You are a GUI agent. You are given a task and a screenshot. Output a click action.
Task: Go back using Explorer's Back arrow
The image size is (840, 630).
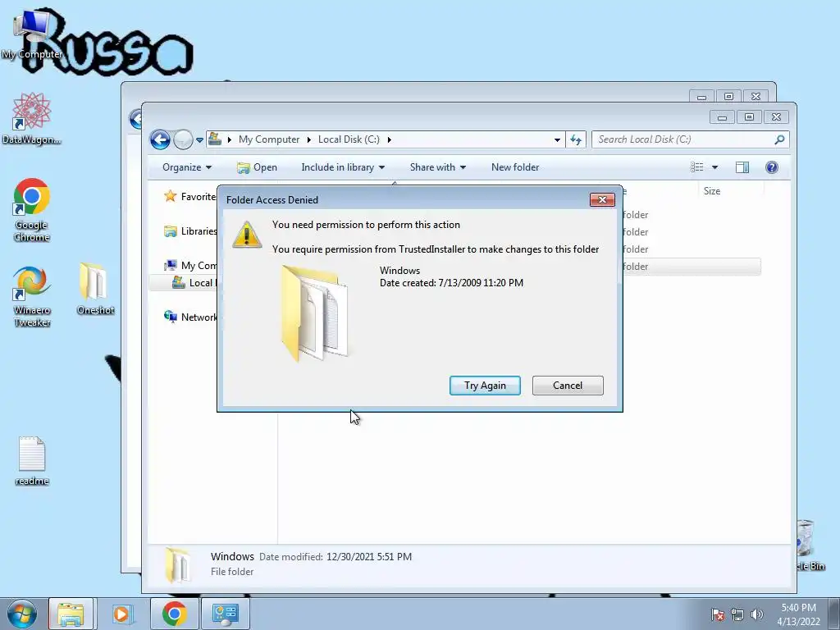point(160,139)
